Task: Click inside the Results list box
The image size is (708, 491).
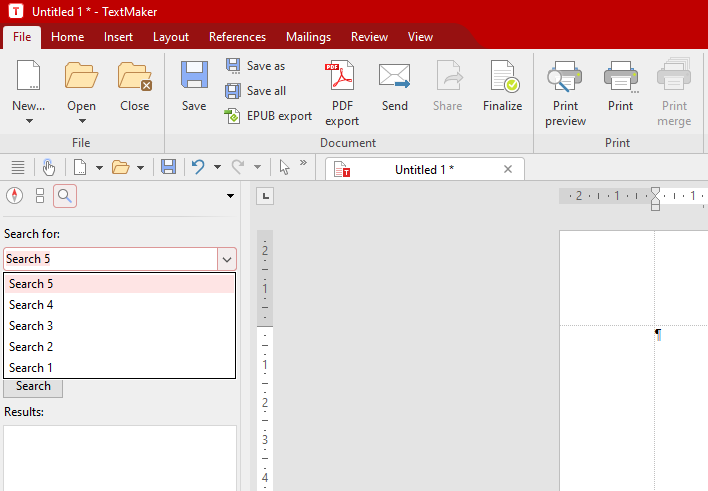Action: (x=120, y=458)
